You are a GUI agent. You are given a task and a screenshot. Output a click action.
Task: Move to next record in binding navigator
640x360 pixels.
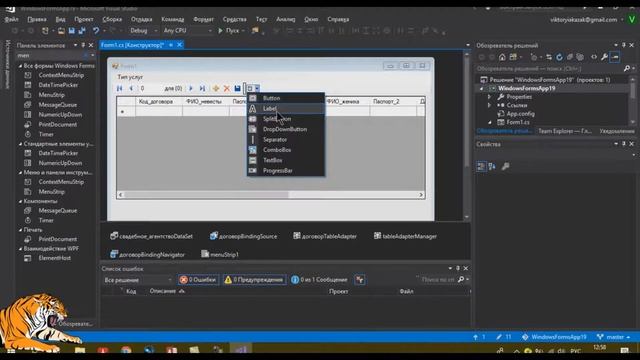[x=191, y=88]
